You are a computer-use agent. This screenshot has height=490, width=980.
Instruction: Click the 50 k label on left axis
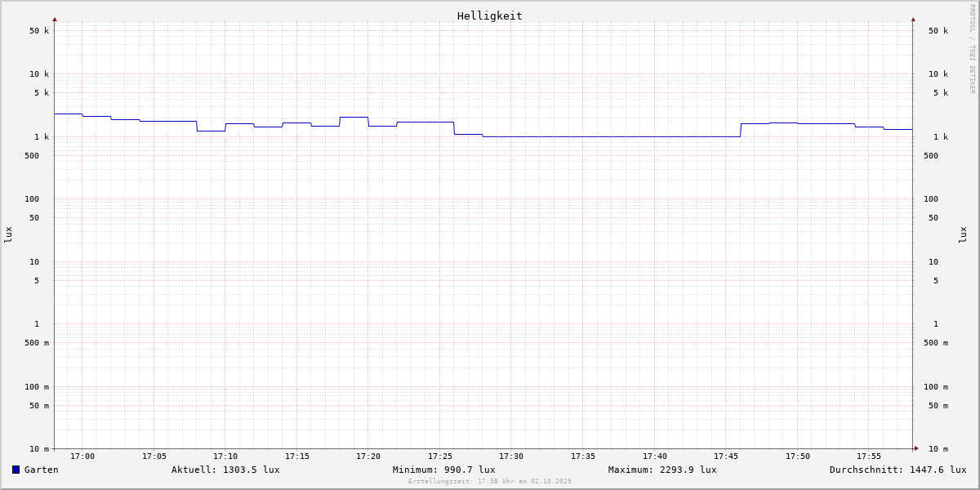(39, 31)
